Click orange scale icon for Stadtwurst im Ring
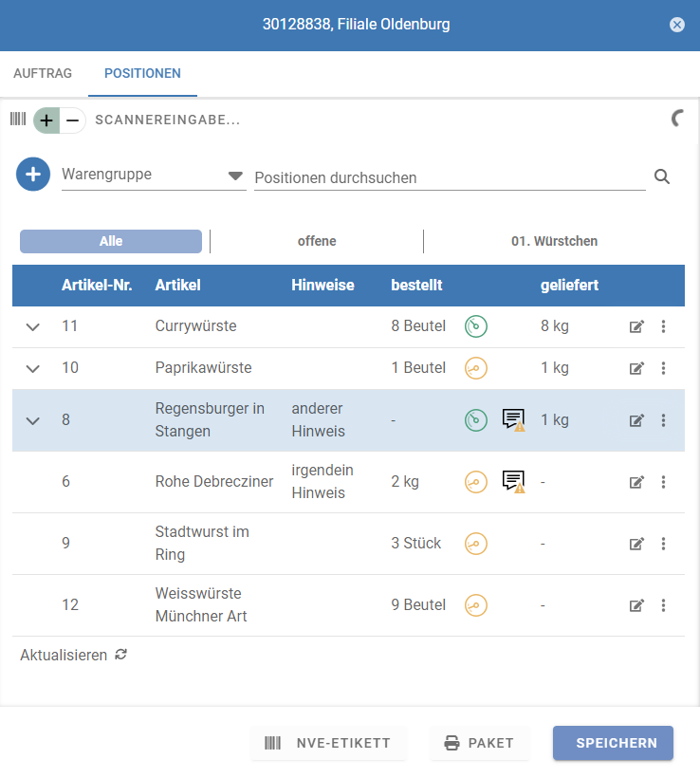 (476, 544)
